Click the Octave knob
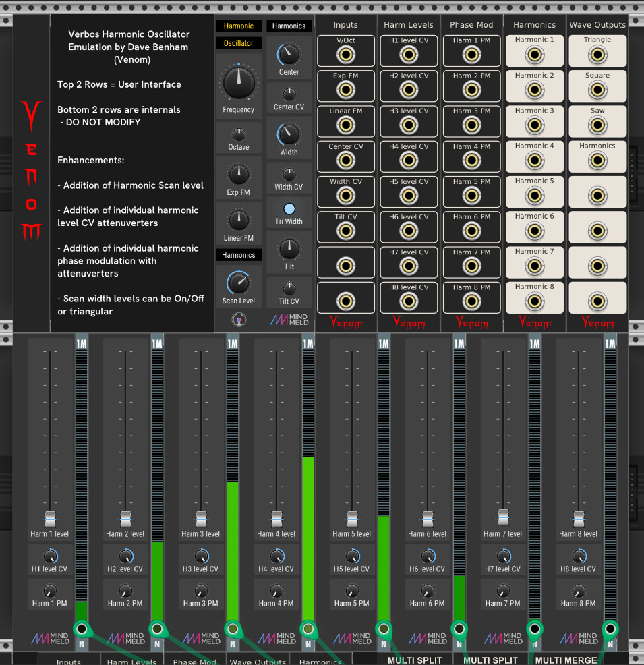The image size is (644, 665). coord(239,134)
